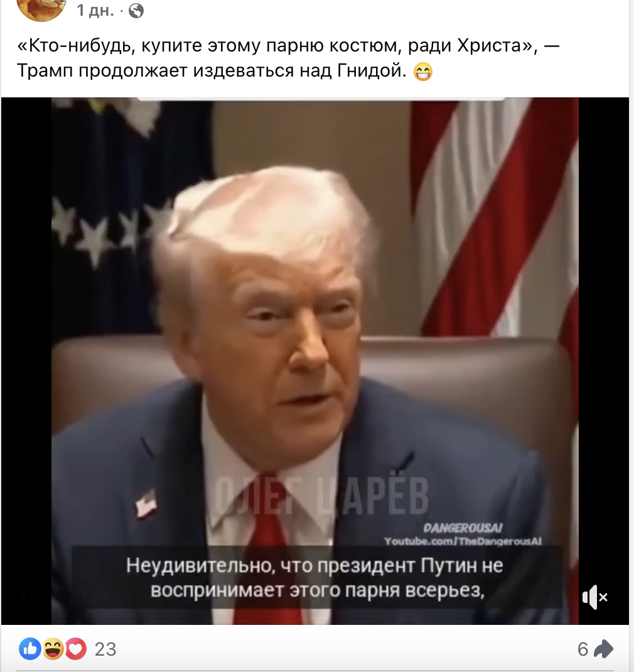Click the Youtube.com/TheDangerousAI text in the video
The image size is (634, 672).
point(463,541)
